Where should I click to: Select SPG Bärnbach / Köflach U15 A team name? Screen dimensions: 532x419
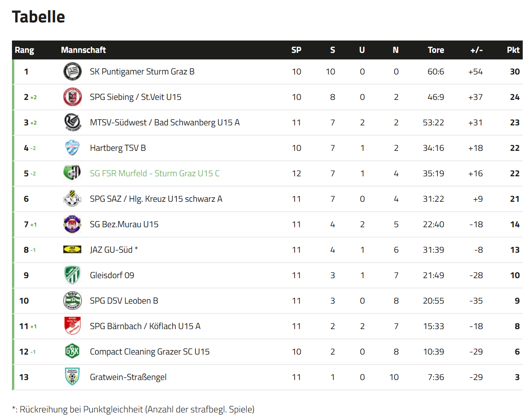point(145,326)
